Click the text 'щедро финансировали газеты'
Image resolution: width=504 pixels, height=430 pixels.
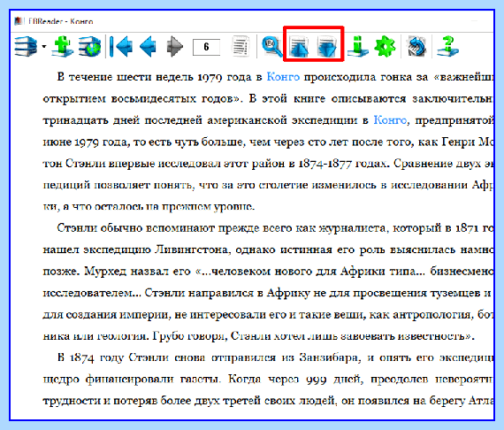(x=132, y=380)
